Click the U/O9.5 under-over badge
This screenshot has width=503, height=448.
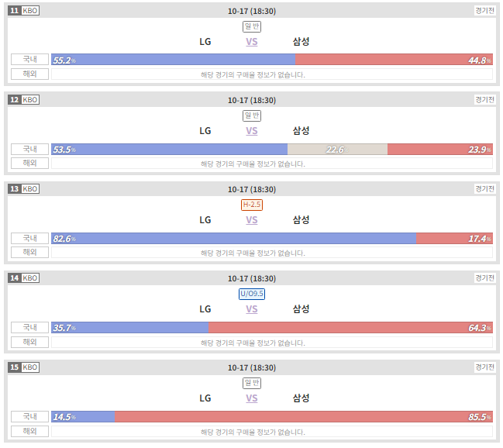252,294
